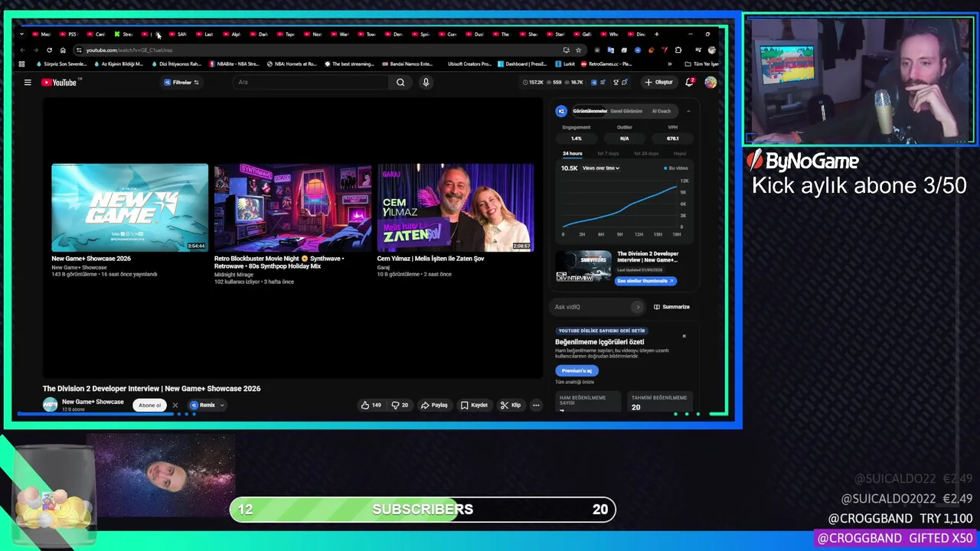The image size is (980, 551).
Task: Expand the bookmarks overflow chevron
Action: 670,64
